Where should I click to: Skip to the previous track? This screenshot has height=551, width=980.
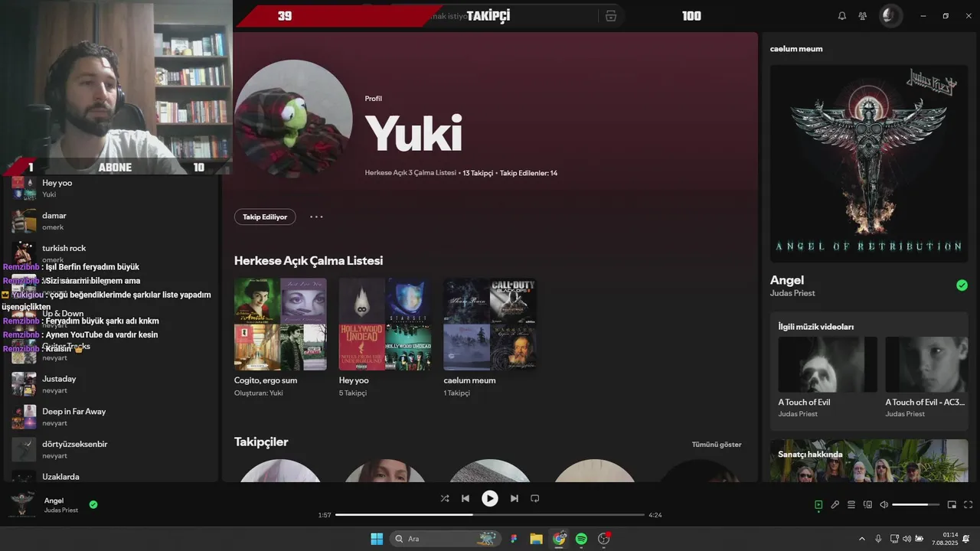[x=465, y=498]
